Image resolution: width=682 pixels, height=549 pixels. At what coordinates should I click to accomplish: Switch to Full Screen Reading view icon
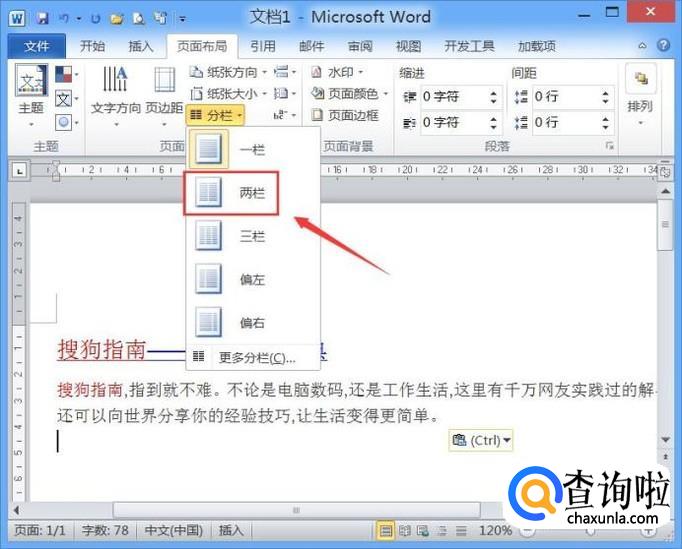(x=405, y=531)
